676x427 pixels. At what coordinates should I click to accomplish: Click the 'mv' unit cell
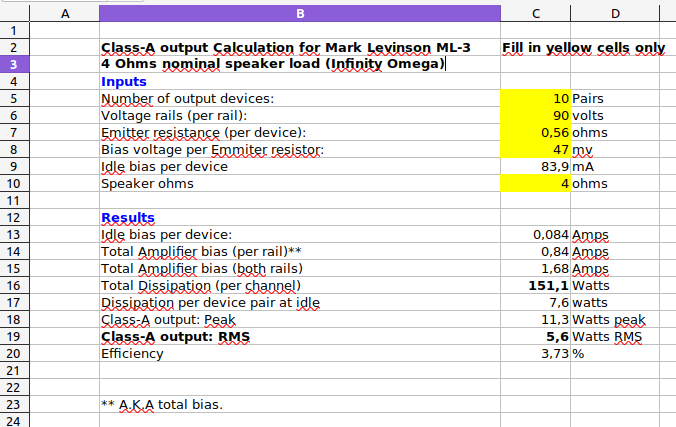(615, 150)
